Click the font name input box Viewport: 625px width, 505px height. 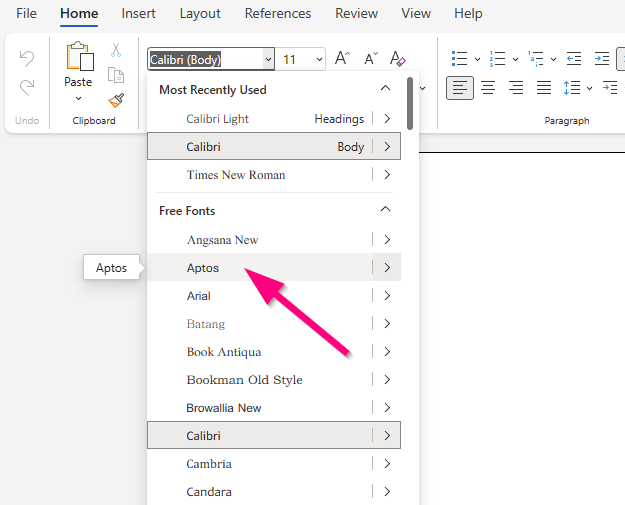coord(206,59)
